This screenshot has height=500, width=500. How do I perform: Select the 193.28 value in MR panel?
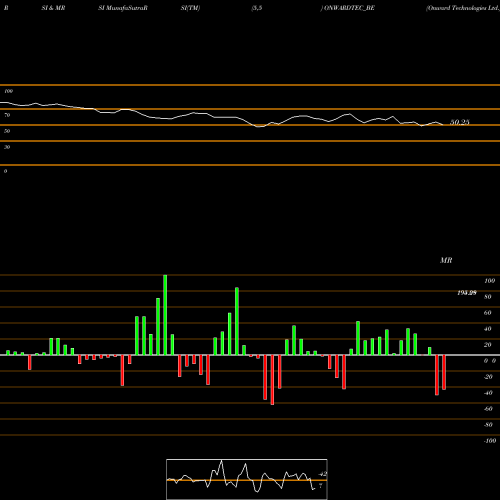tap(467, 293)
